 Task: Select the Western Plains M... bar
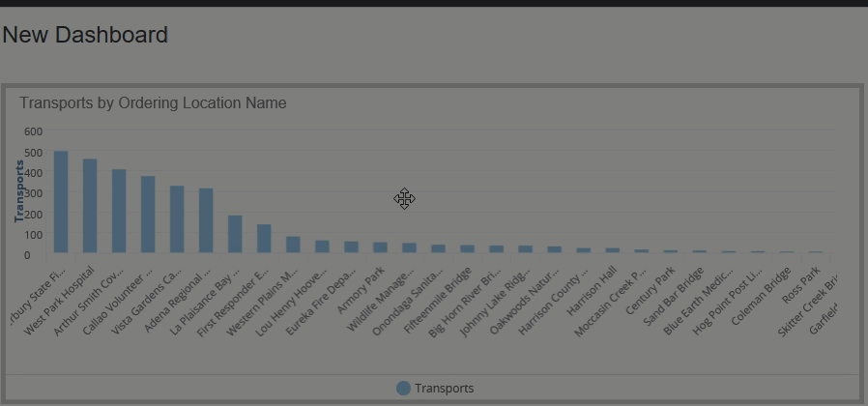pyautogui.click(x=293, y=245)
